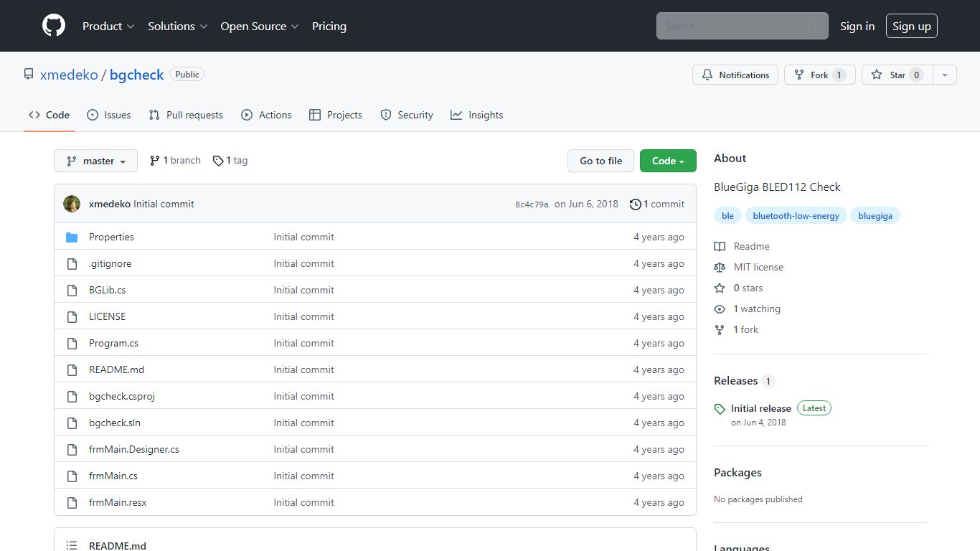This screenshot has height=551, width=980.
Task: Click the GitHub logo icon
Action: 54,26
